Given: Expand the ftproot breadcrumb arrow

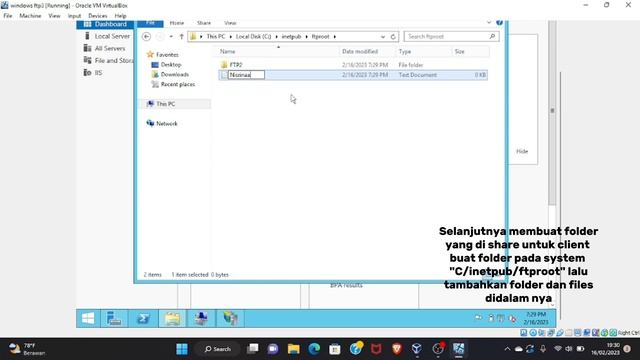Looking at the screenshot, I should tap(335, 37).
